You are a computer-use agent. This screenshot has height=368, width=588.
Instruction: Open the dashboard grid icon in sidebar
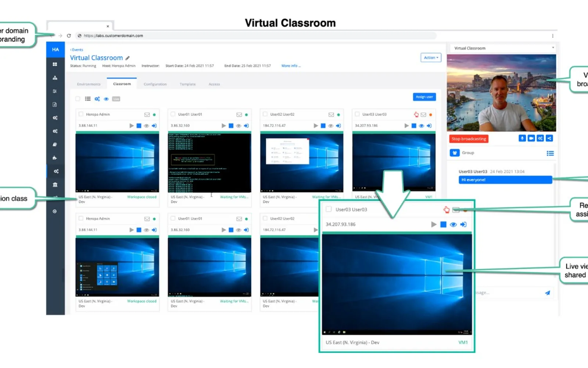point(55,64)
